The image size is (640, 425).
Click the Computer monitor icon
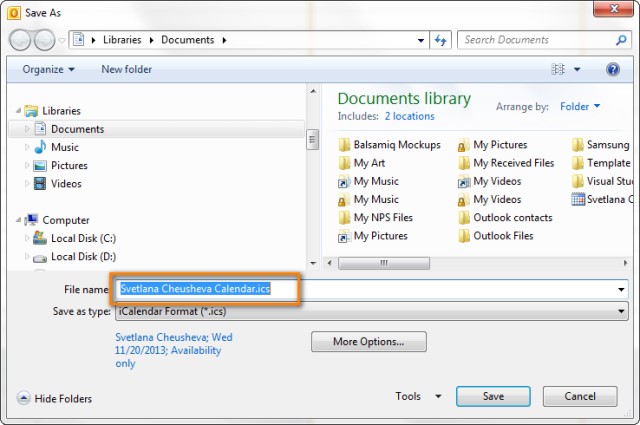coord(31,220)
